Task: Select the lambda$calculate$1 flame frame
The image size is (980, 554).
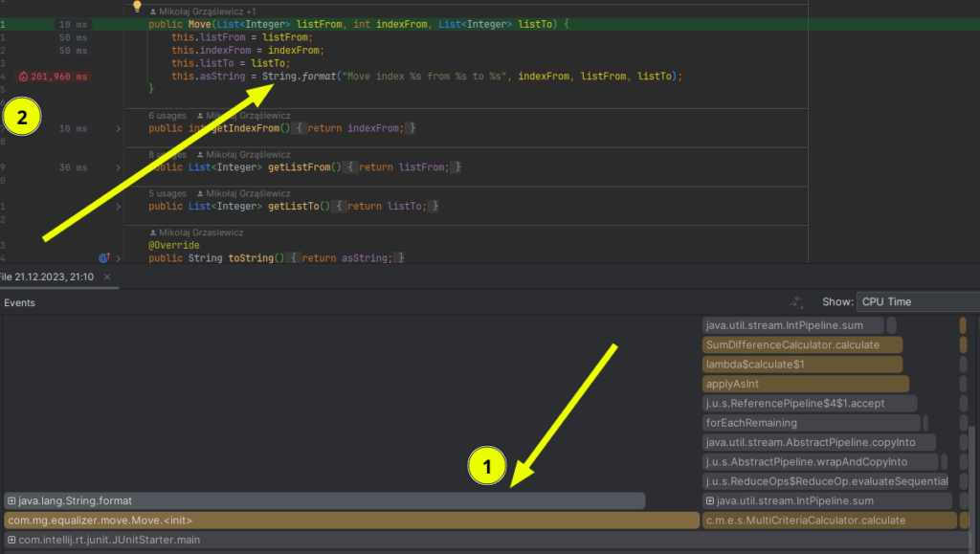Action: (x=803, y=365)
